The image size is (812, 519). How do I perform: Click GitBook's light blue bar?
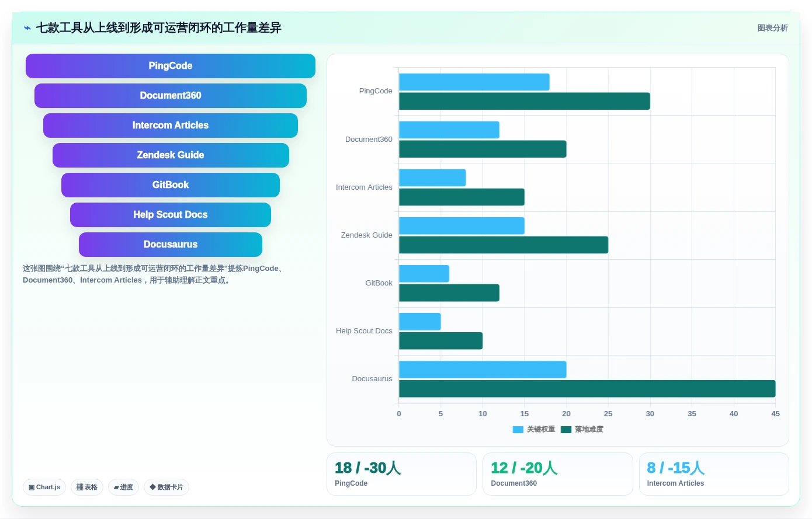424,274
